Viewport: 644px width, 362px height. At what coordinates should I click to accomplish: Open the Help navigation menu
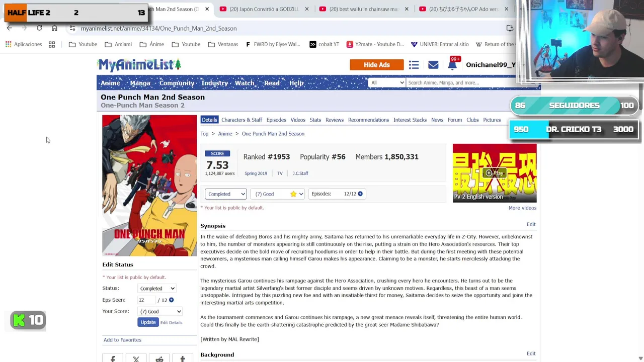[x=296, y=83]
